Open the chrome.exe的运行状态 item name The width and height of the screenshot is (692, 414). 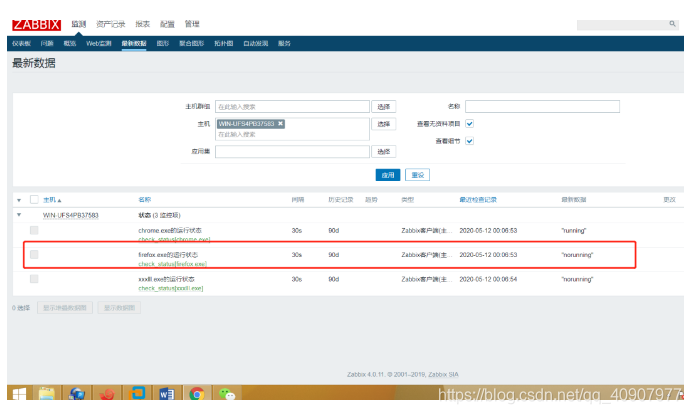click(x=170, y=230)
